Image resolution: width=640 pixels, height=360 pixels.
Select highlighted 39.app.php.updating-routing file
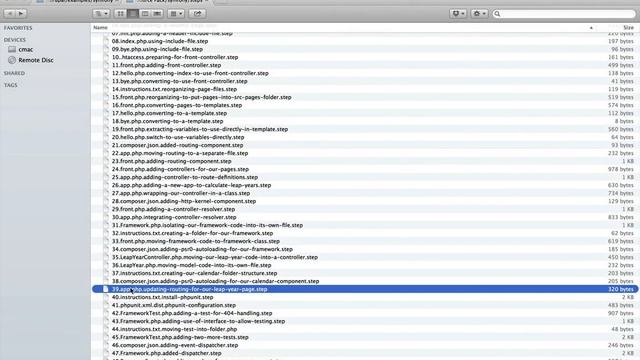point(365,289)
